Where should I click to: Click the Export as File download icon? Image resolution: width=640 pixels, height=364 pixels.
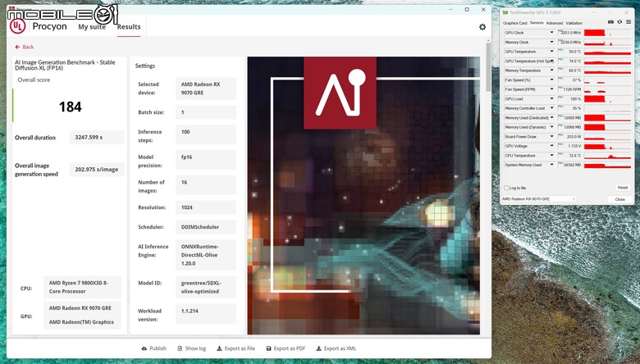pyautogui.click(x=219, y=348)
